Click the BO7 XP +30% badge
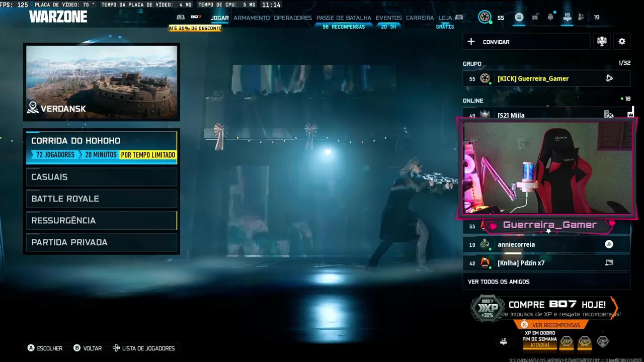 coord(488,308)
